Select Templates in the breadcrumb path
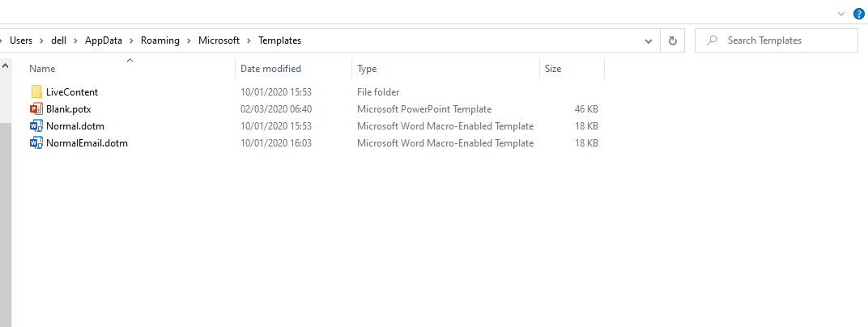The image size is (868, 327). (280, 40)
